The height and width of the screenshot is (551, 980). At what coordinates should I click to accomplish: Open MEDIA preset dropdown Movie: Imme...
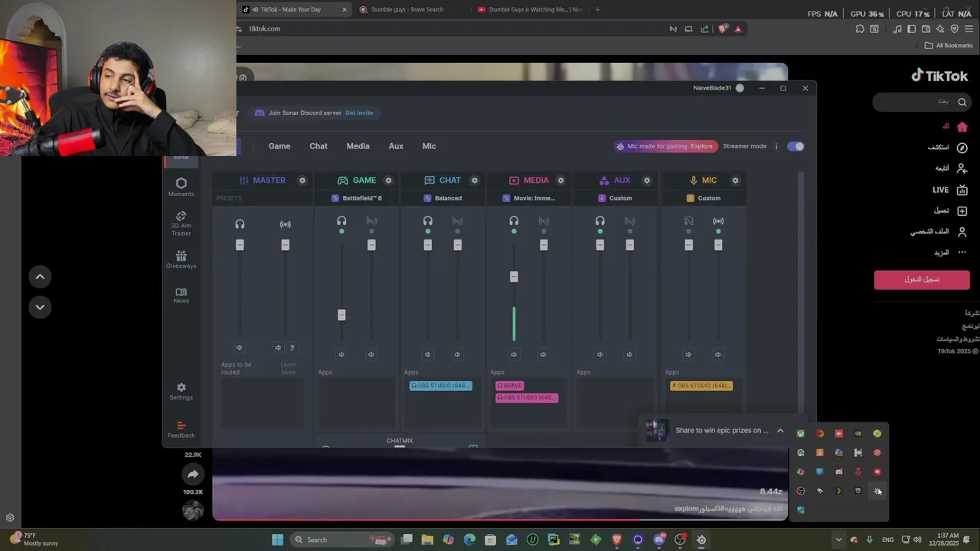coord(529,198)
